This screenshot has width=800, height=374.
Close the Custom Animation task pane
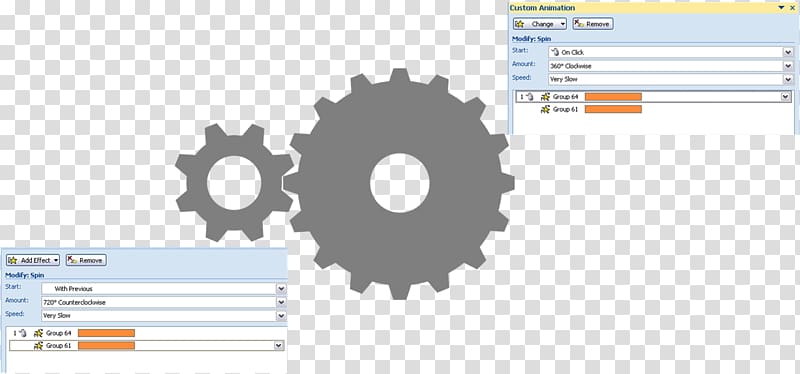tap(792, 8)
